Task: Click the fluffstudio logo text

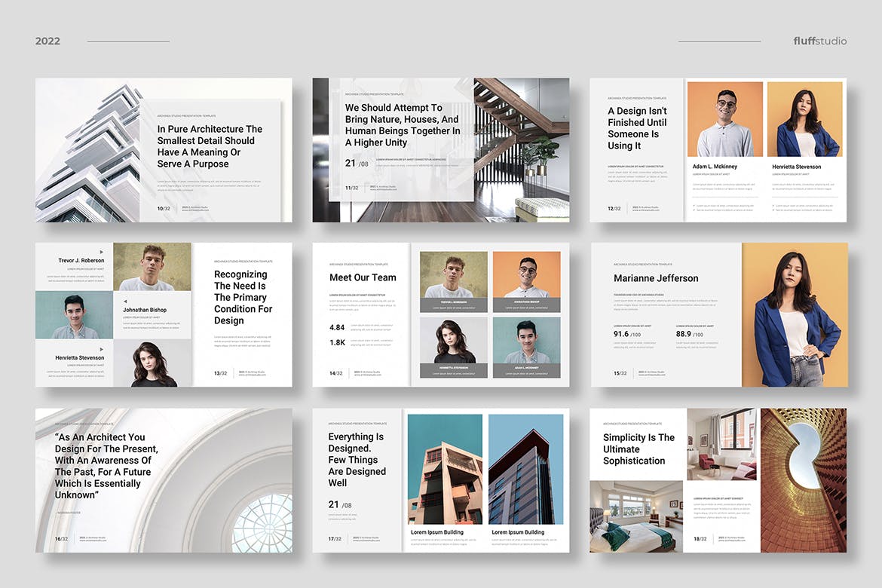Action: pos(819,41)
